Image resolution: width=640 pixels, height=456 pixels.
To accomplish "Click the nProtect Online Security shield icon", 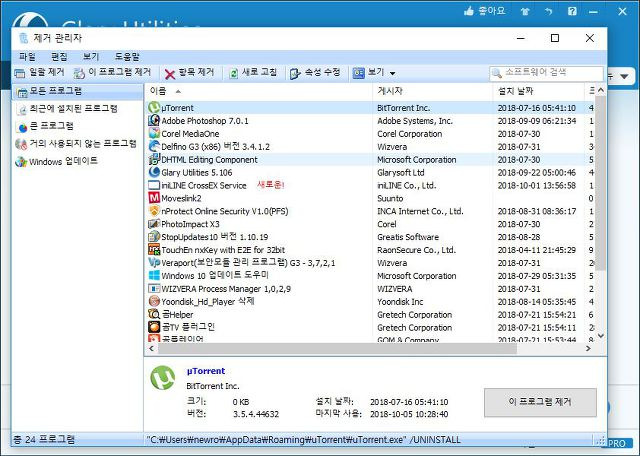I will (154, 211).
